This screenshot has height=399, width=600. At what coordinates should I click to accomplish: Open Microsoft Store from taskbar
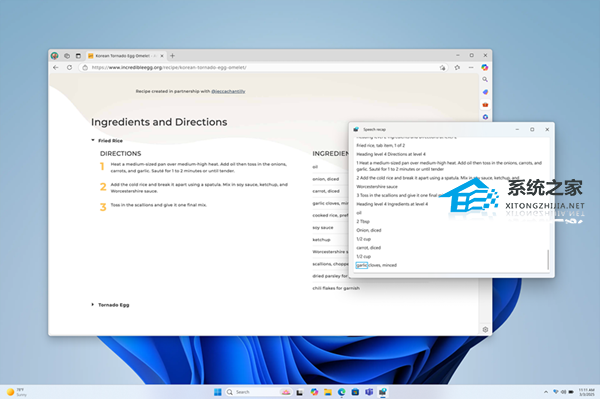(355, 392)
